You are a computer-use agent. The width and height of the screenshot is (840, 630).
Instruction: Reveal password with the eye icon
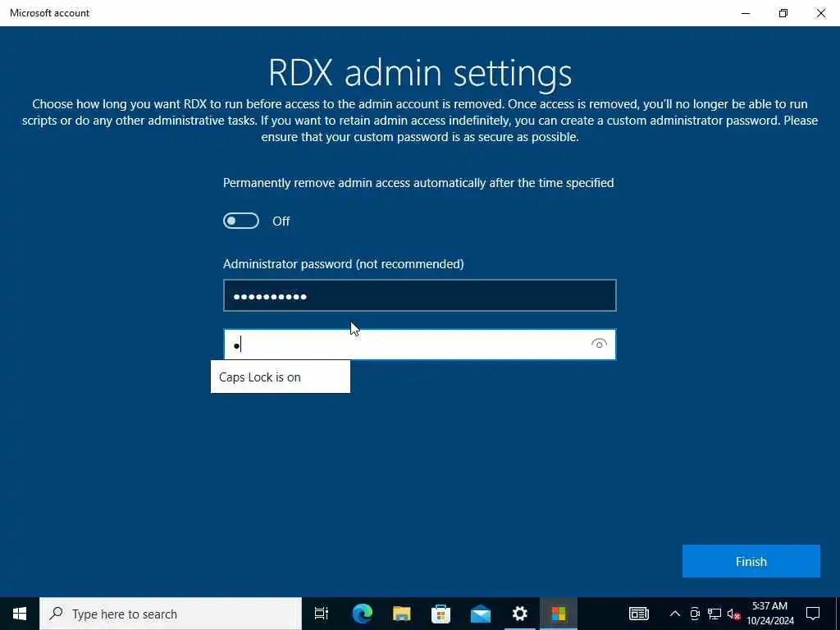599,344
